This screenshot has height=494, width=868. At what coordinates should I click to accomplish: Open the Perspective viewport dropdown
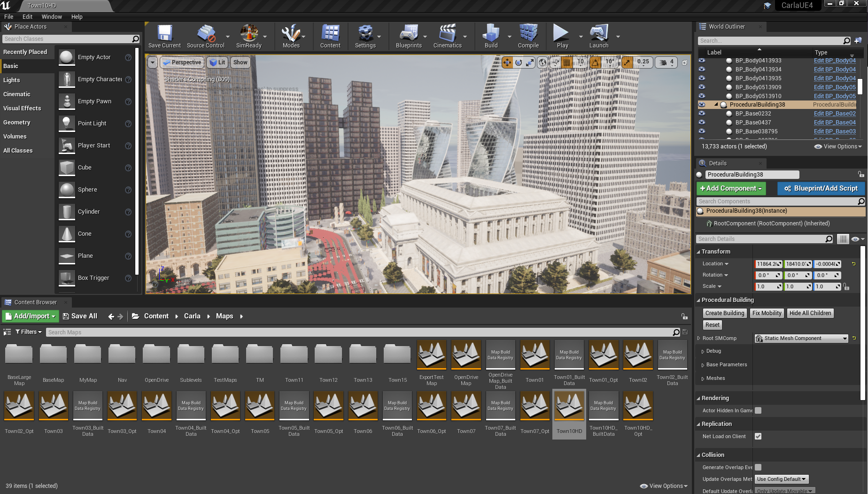point(182,62)
